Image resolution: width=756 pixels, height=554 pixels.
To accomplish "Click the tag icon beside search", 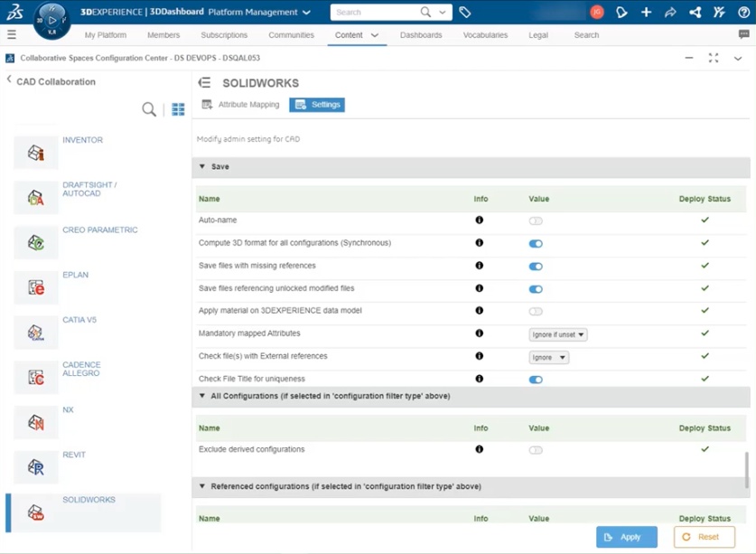I will 465,12.
